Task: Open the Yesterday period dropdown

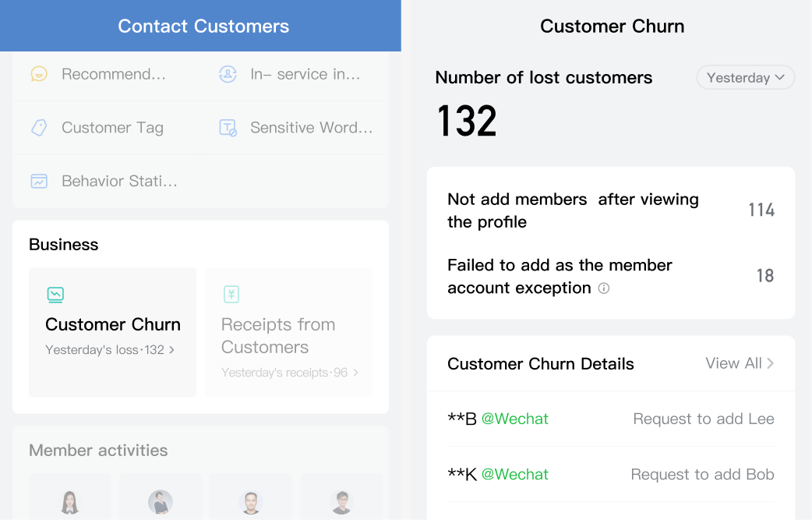Action: pos(745,78)
